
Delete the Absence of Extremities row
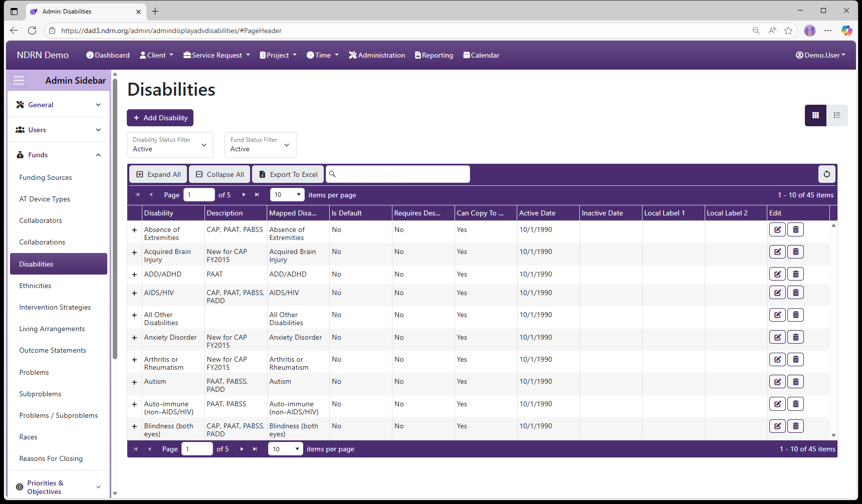pos(795,229)
